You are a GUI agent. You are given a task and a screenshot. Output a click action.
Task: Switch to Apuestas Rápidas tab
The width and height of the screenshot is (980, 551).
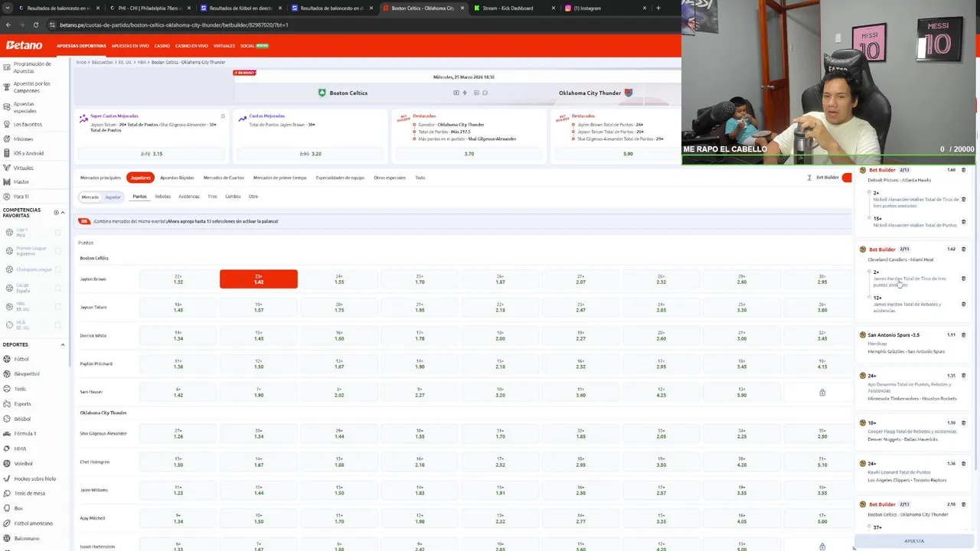pos(177,178)
